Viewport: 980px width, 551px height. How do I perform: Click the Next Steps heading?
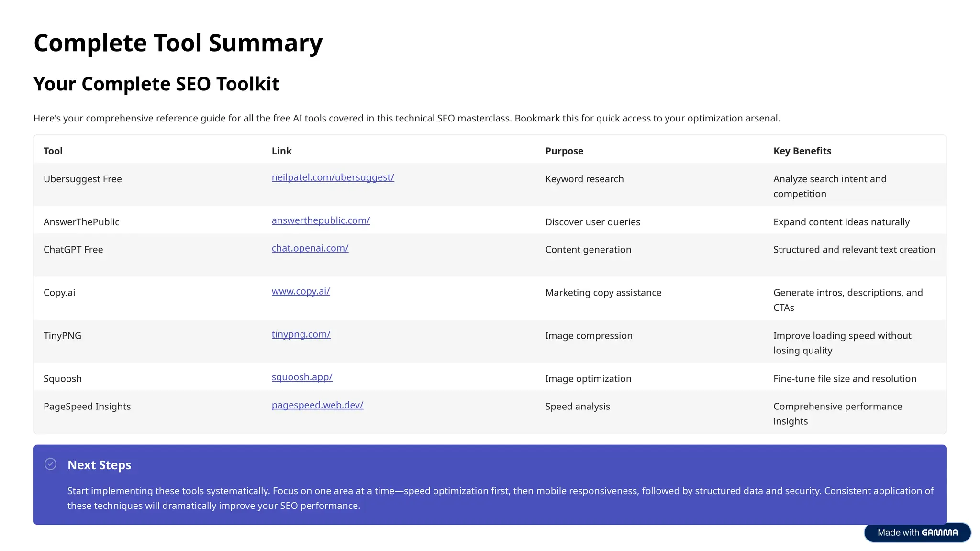[x=99, y=465]
